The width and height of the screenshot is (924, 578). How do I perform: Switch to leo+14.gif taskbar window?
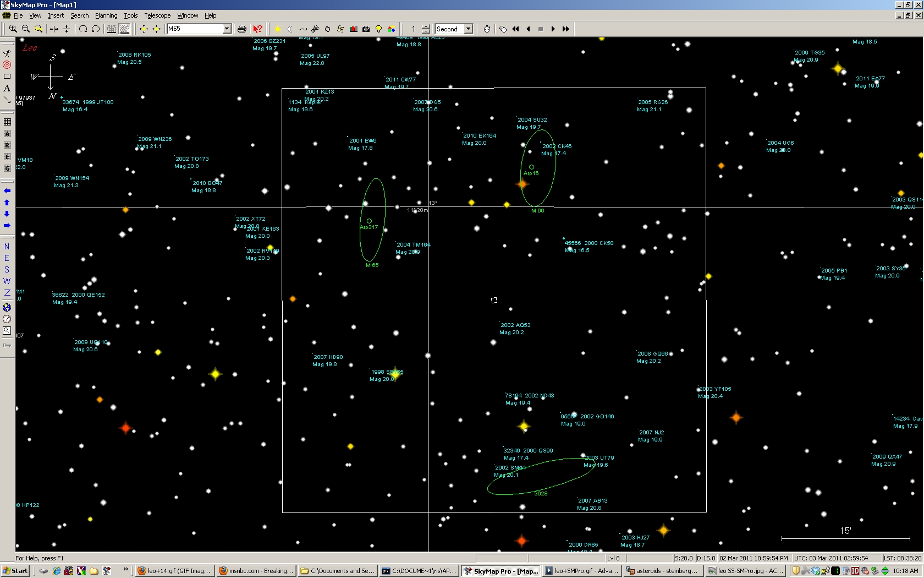tap(174, 571)
